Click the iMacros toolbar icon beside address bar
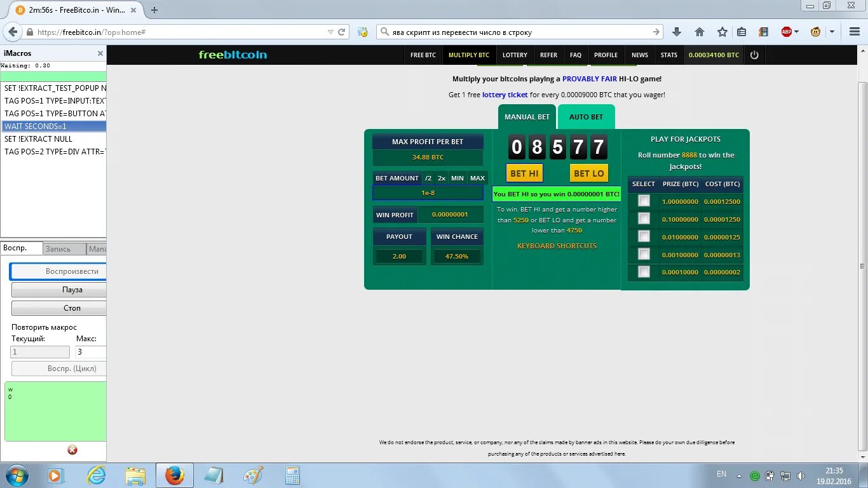868x488 pixels. (363, 32)
